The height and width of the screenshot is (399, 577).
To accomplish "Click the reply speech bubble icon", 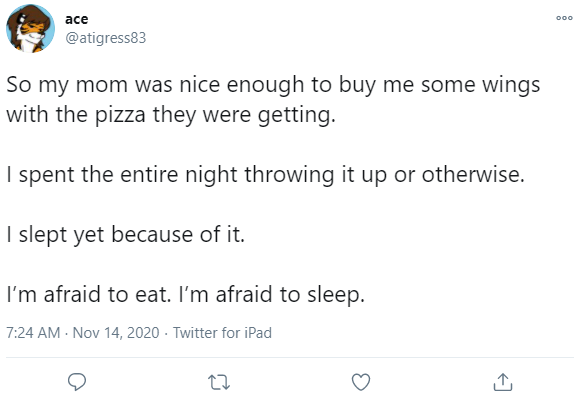I will [x=77, y=382].
